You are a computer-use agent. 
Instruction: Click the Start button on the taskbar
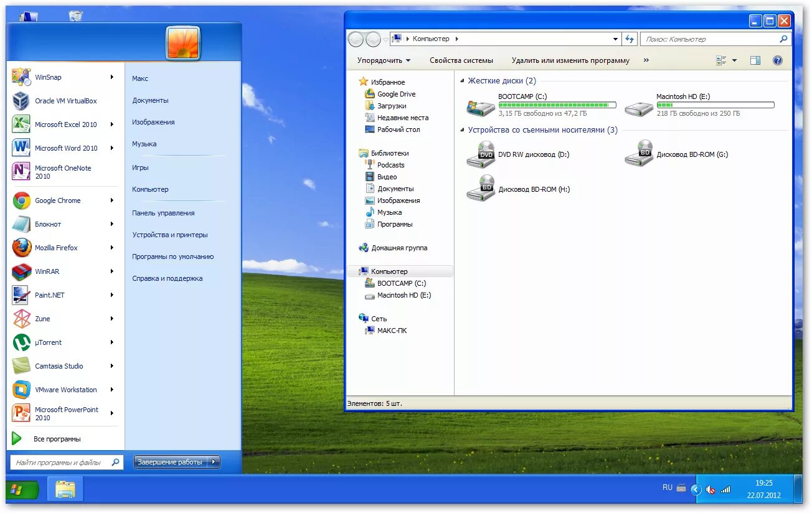(22, 489)
